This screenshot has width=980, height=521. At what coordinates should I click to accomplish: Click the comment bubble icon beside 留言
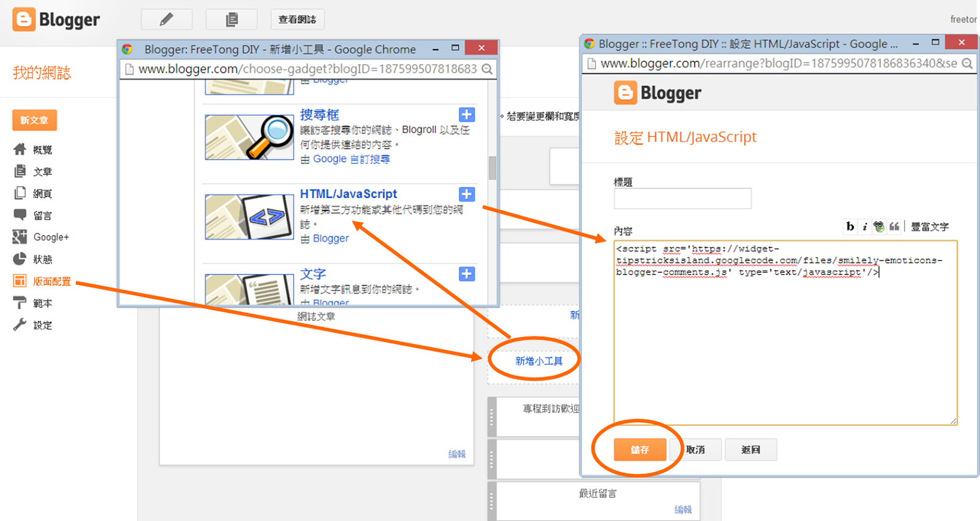tap(20, 215)
